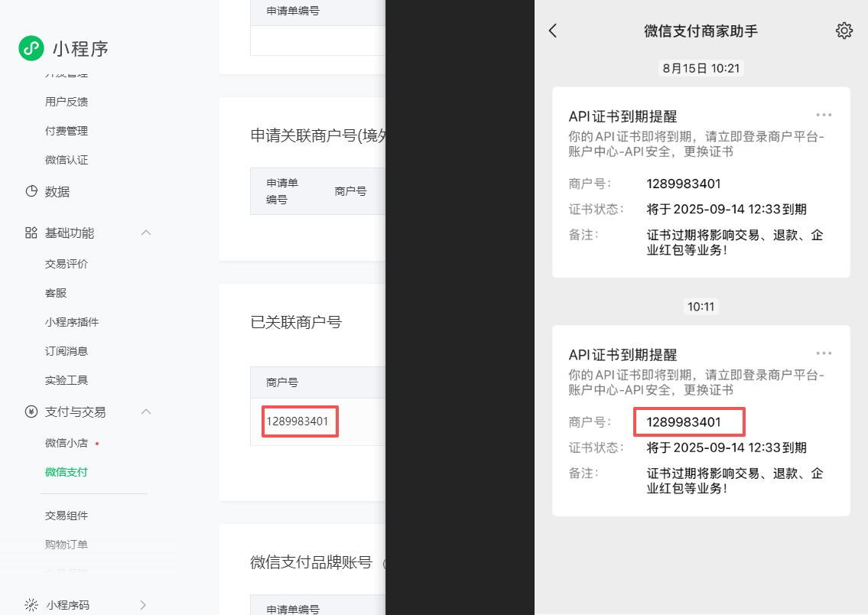Click the 小程序 title text

pyautogui.click(x=80, y=49)
